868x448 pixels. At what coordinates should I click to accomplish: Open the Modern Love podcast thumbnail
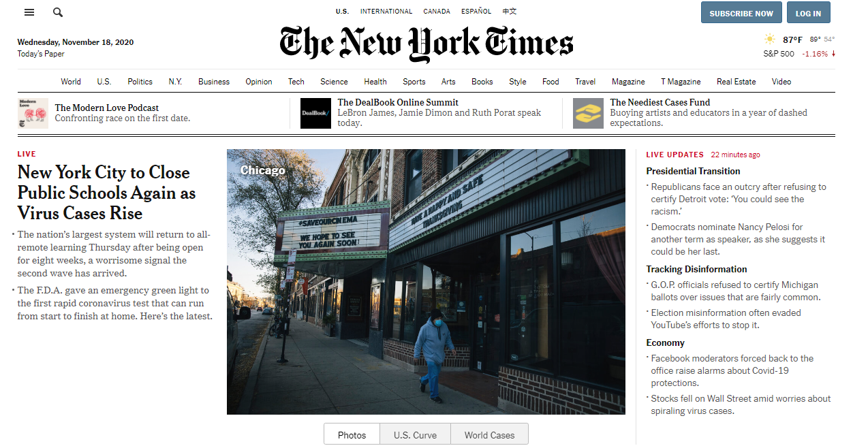33,113
